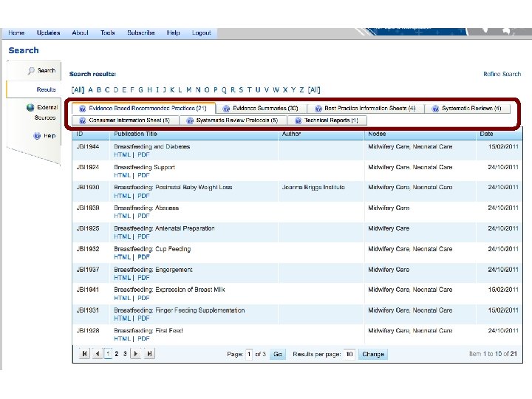Open Best Practice Information Sheets tab
This screenshot has width=532, height=399.
click(366, 108)
